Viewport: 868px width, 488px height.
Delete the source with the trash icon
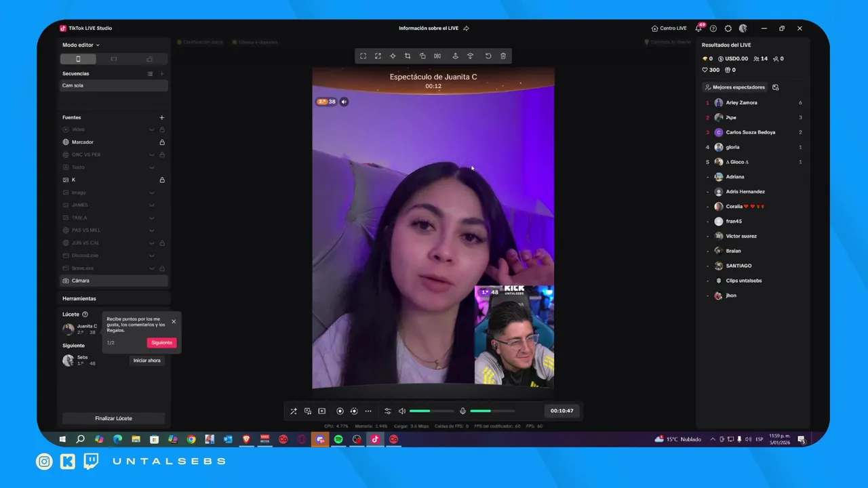click(x=502, y=56)
